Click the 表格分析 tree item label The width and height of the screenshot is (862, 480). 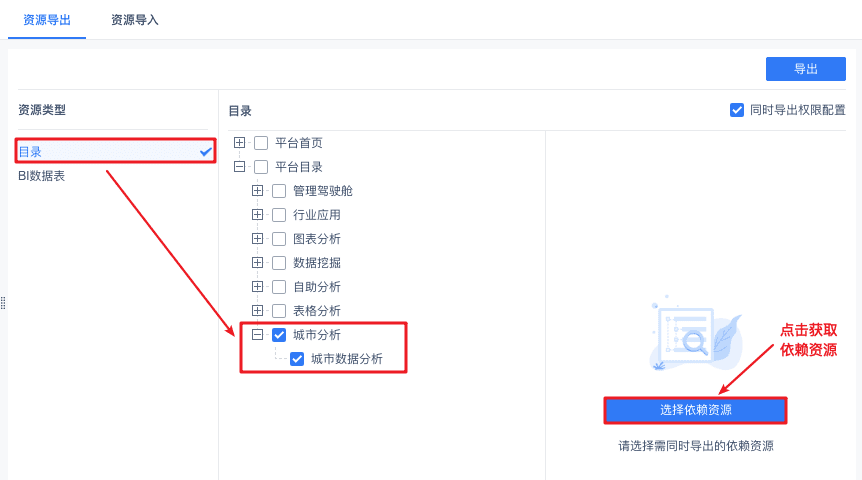316,311
